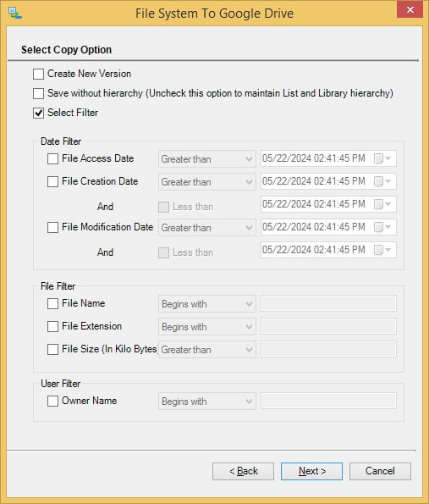The image size is (429, 504).
Task: Enable Create New Version checkbox
Action: tap(39, 74)
